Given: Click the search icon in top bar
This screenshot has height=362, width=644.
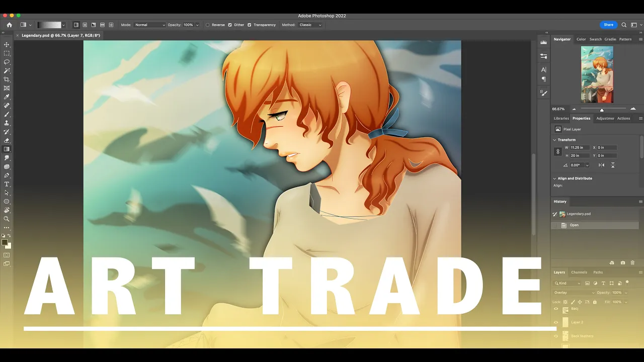Looking at the screenshot, I should (x=624, y=25).
